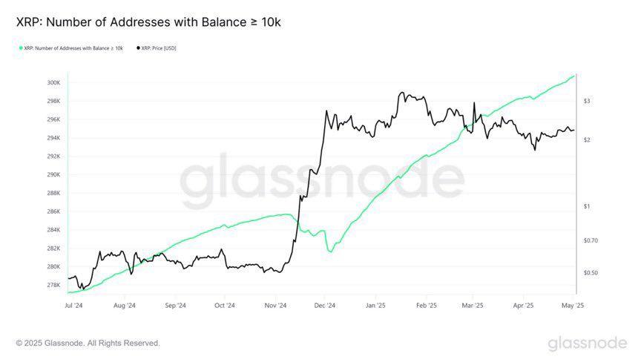Image resolution: width=644 pixels, height=362 pixels.
Task: Toggle the 'XRP: Price [USD]' legend label
Action: tap(159, 48)
